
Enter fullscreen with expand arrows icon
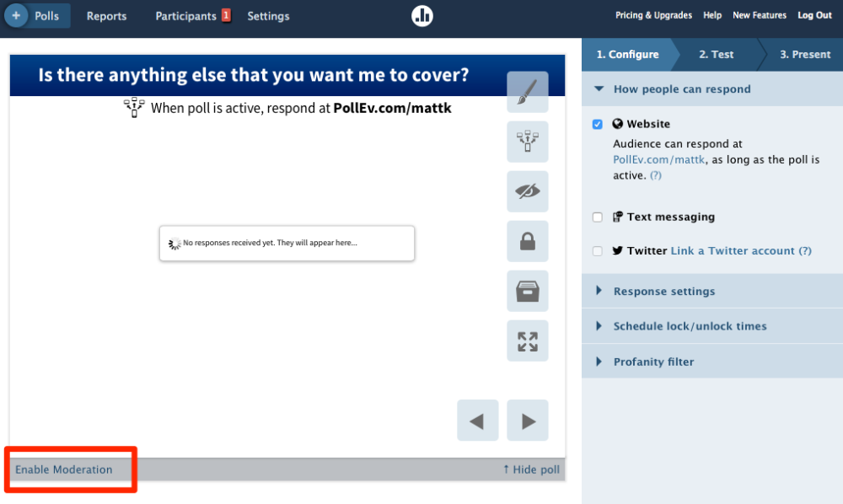[x=528, y=341]
